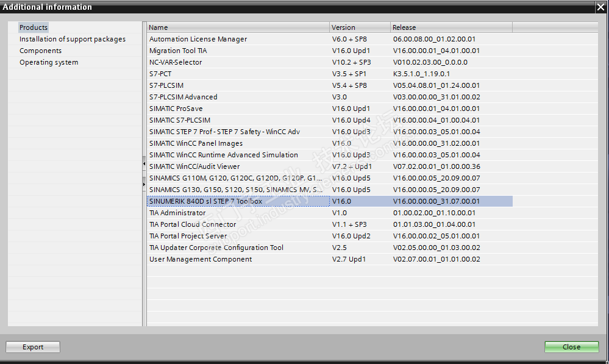Click release V16.00.00.00_31.02.00.01
Viewport: 609px width, 364px height.
(x=436, y=143)
